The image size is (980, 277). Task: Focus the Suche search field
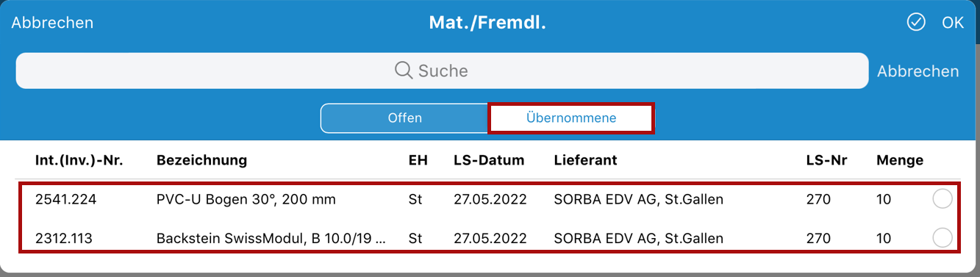coord(443,71)
